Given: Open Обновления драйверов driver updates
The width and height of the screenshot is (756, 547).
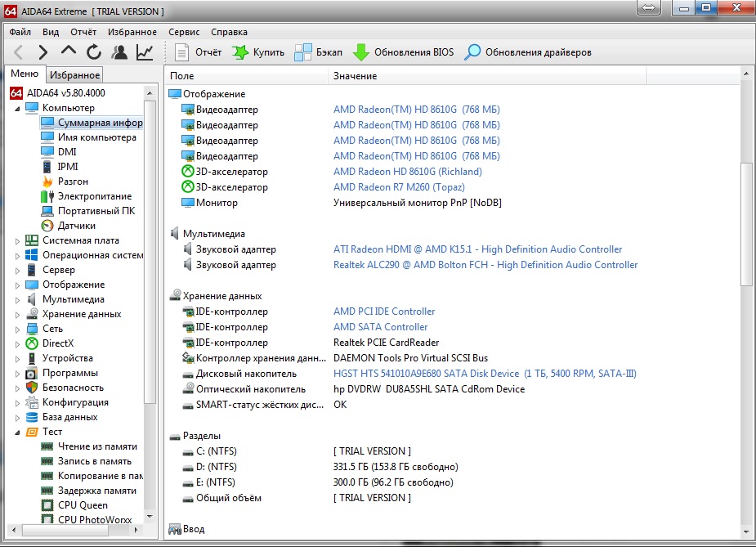Looking at the screenshot, I should [528, 52].
